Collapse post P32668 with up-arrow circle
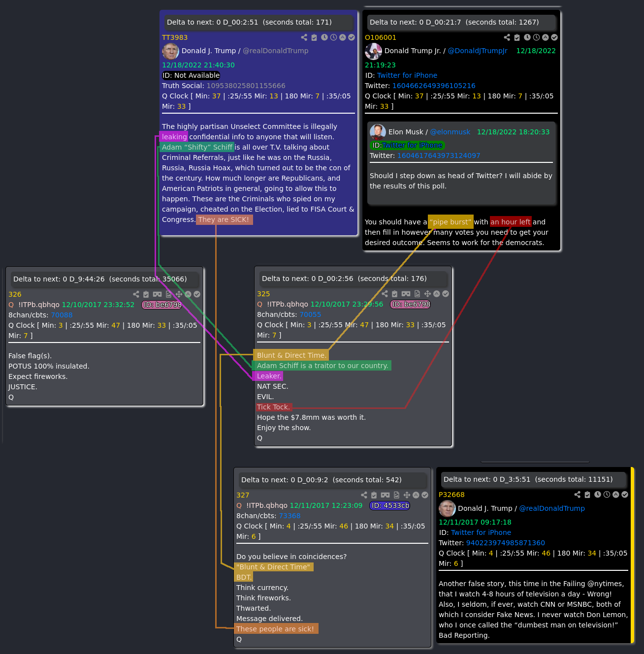The width and height of the screenshot is (644, 654). 616,495
